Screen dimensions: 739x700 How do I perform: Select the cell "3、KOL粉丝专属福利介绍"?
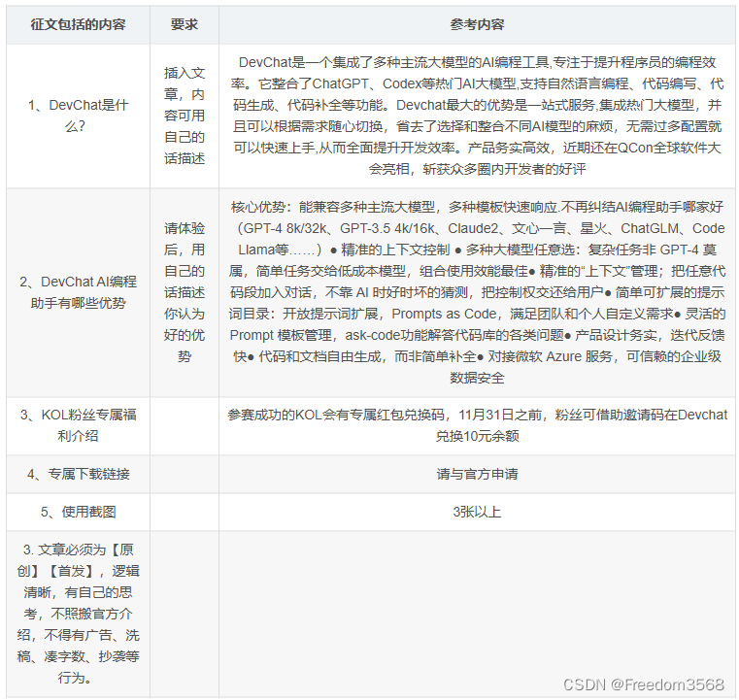[x=79, y=425]
